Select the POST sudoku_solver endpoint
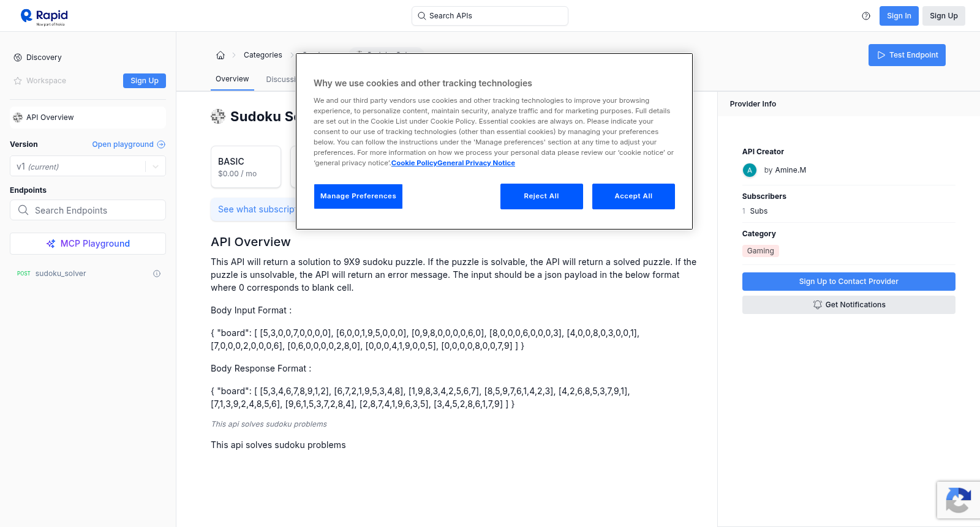Screen dimensions: 980x527 [x=88, y=274]
